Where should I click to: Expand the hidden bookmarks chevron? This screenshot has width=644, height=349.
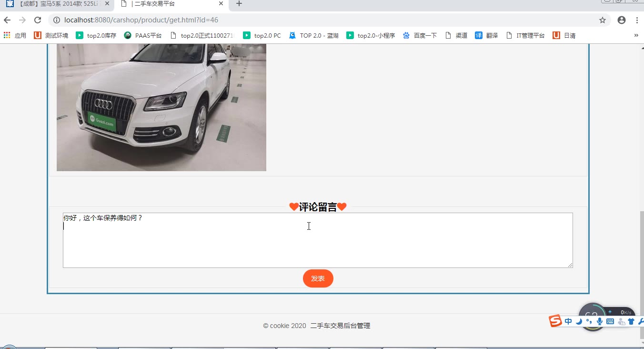pyautogui.click(x=636, y=35)
